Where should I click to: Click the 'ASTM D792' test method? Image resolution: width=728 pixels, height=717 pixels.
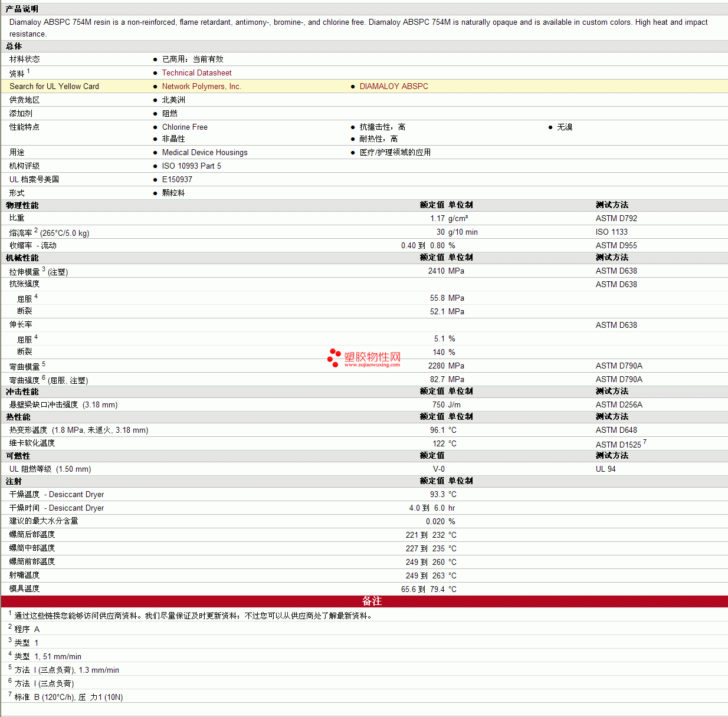click(x=616, y=218)
